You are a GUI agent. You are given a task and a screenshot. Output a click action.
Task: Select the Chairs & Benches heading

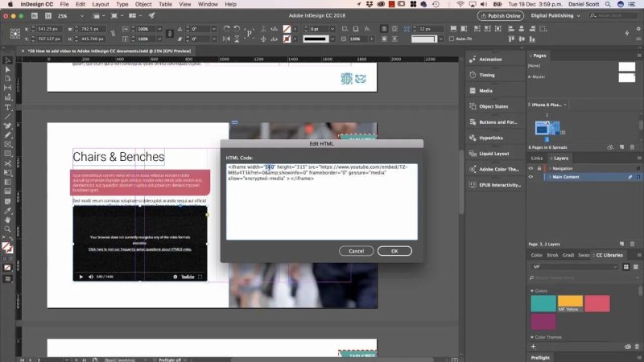coord(118,157)
